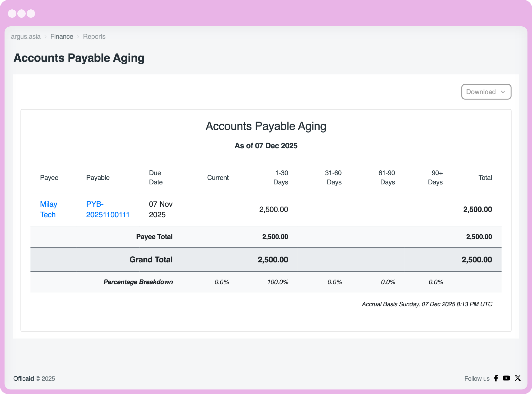Open the Facebook follow icon

[496, 378]
